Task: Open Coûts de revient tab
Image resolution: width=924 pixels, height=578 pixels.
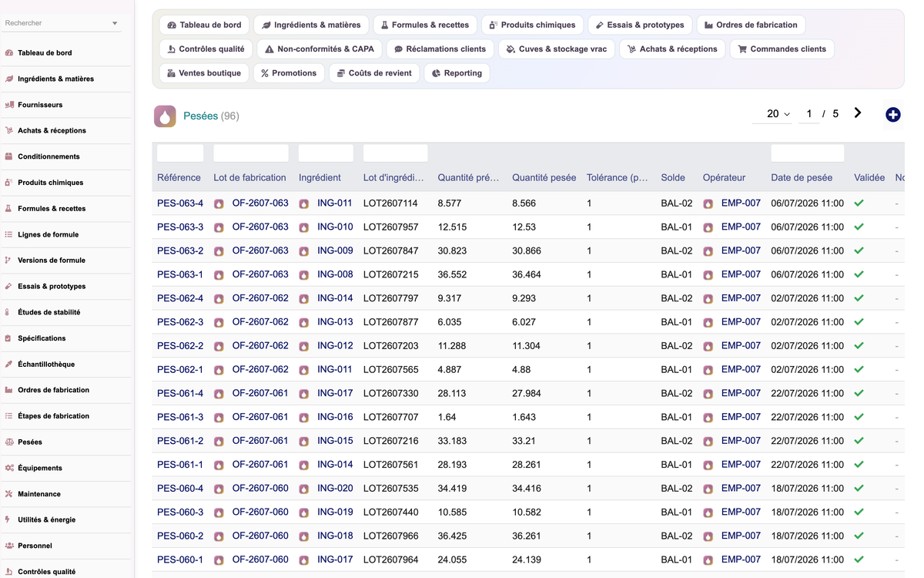Action: pos(374,73)
